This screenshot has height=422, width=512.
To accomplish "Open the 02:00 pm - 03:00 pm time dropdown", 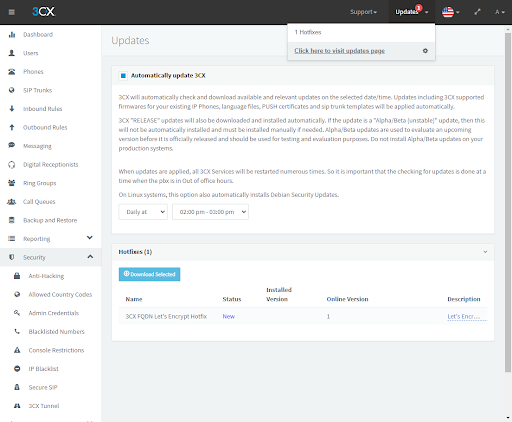I will [x=210, y=212].
